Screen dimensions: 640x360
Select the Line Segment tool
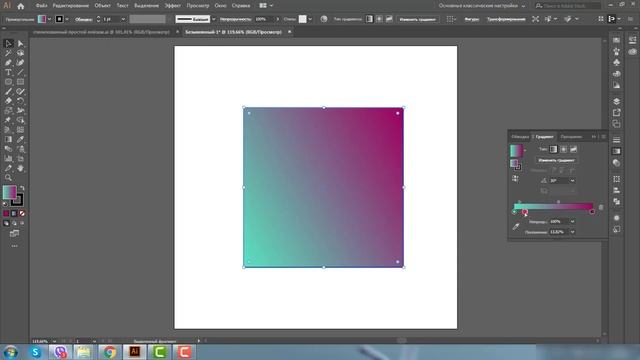[x=20, y=72]
